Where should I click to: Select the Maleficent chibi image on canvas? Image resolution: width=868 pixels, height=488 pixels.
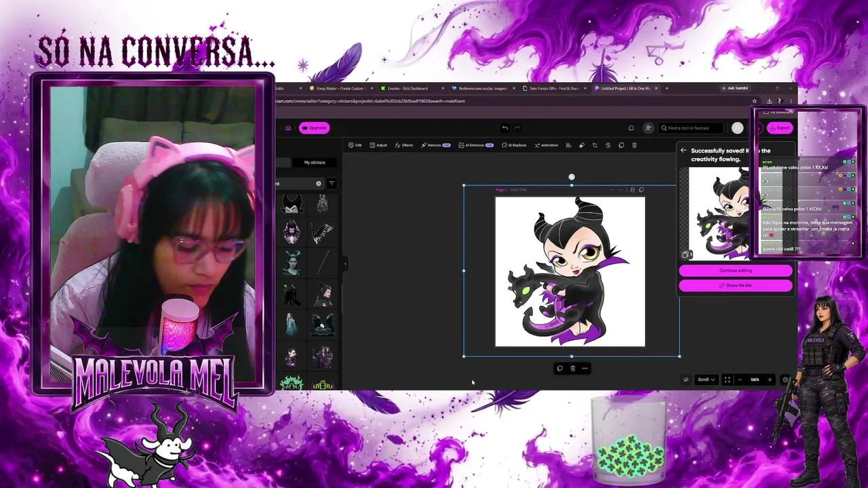[570, 271]
